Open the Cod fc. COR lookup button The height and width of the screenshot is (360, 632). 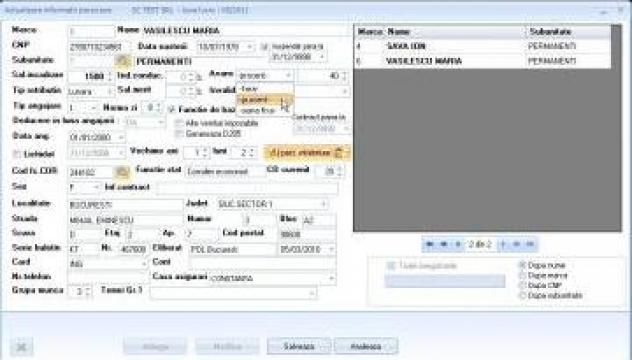pos(123,172)
